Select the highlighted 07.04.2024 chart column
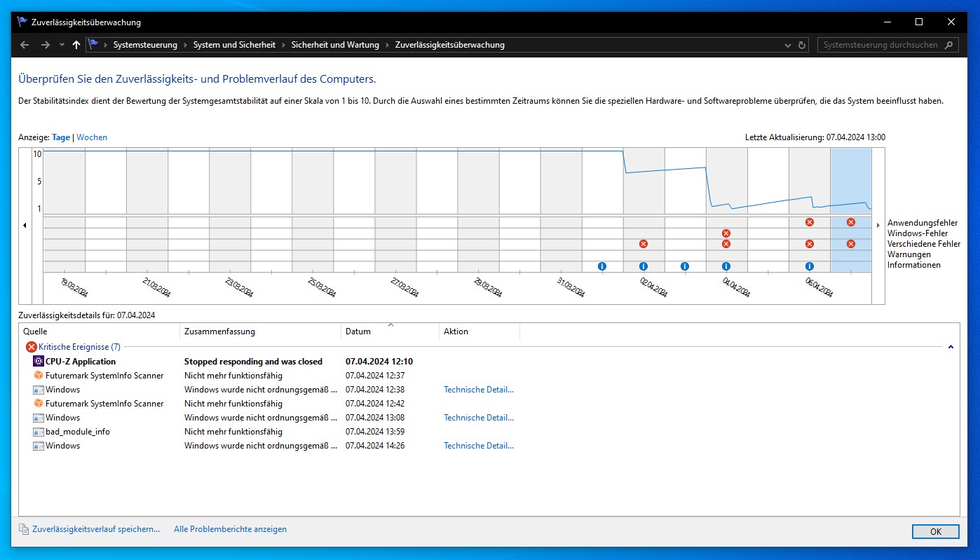Image resolution: width=980 pixels, height=560 pixels. coord(851,210)
